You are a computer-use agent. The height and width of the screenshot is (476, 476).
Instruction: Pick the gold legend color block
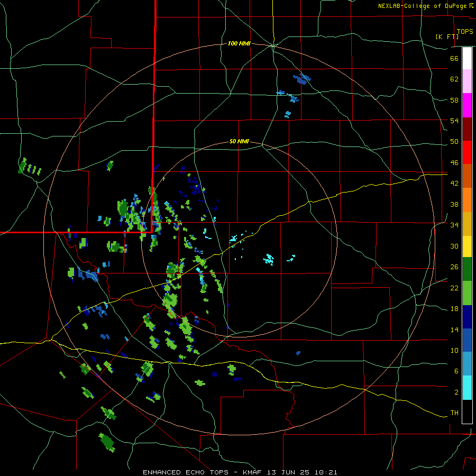467,224
